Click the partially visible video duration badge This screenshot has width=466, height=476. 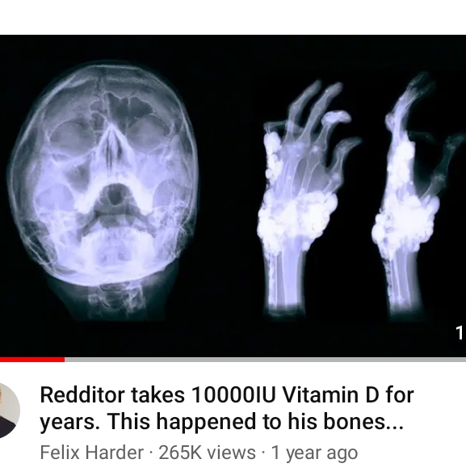pos(460,332)
